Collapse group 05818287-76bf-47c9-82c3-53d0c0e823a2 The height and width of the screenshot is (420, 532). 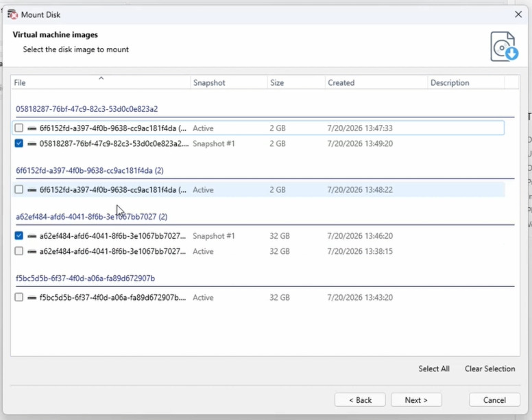click(87, 109)
